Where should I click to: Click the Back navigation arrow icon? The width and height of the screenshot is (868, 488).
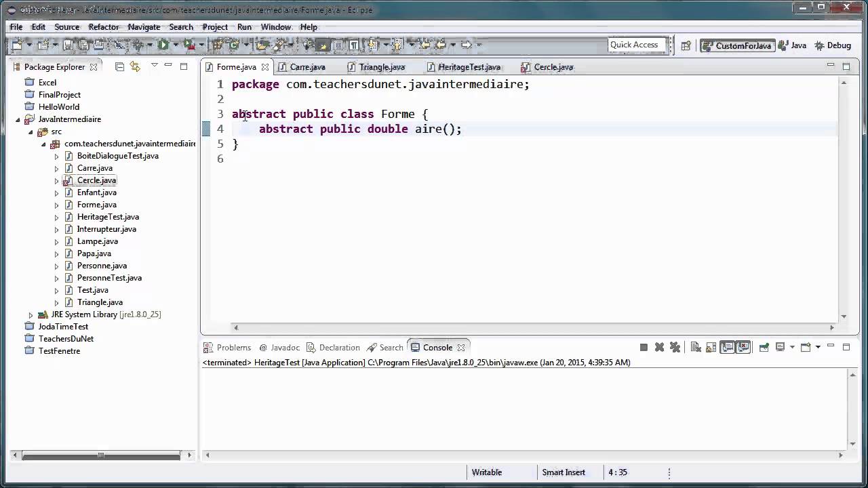point(441,45)
